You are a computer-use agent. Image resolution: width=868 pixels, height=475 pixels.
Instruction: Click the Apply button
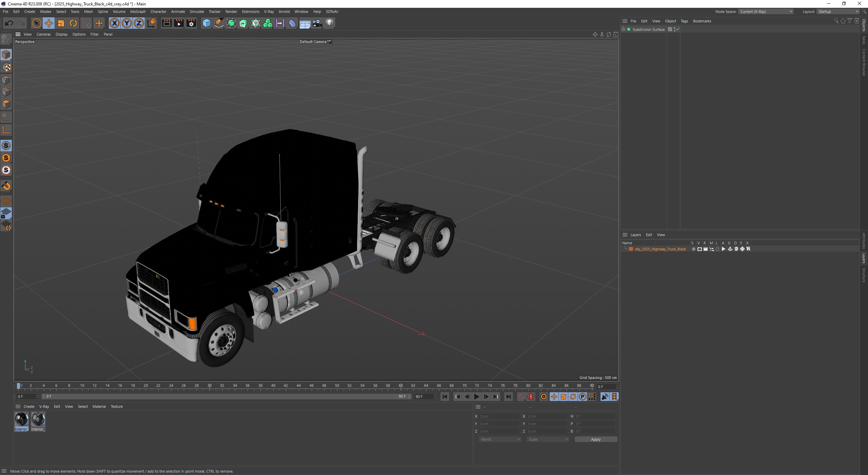[595, 439]
